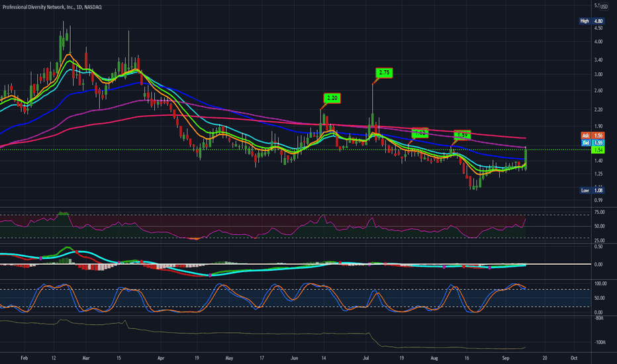This screenshot has height=364, width=617.
Task: Click the Feb date axis label
Action: pos(24,358)
